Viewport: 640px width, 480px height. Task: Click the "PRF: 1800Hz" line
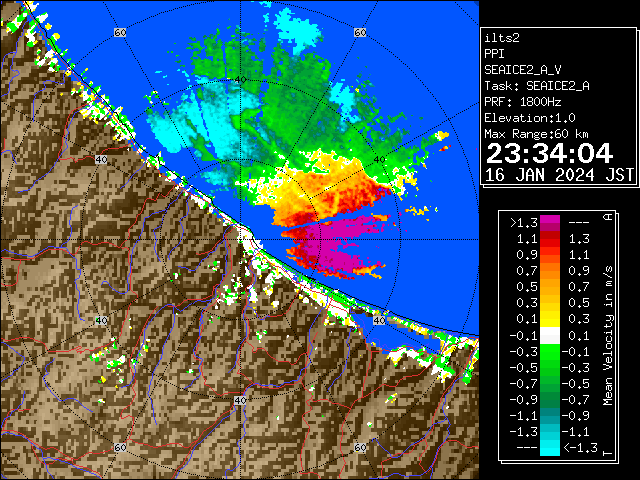523,102
